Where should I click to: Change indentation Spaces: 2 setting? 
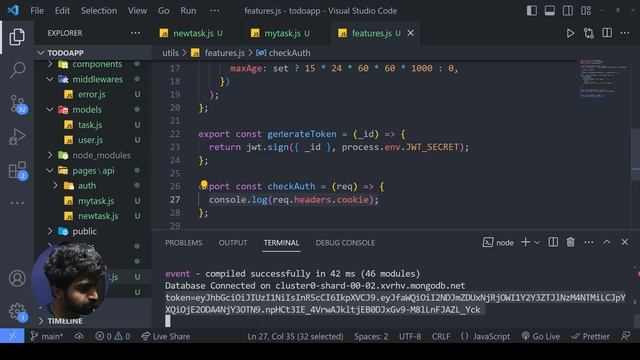click(371, 336)
